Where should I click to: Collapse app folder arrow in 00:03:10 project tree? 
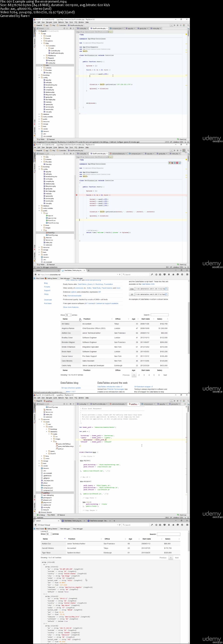(39, 33)
